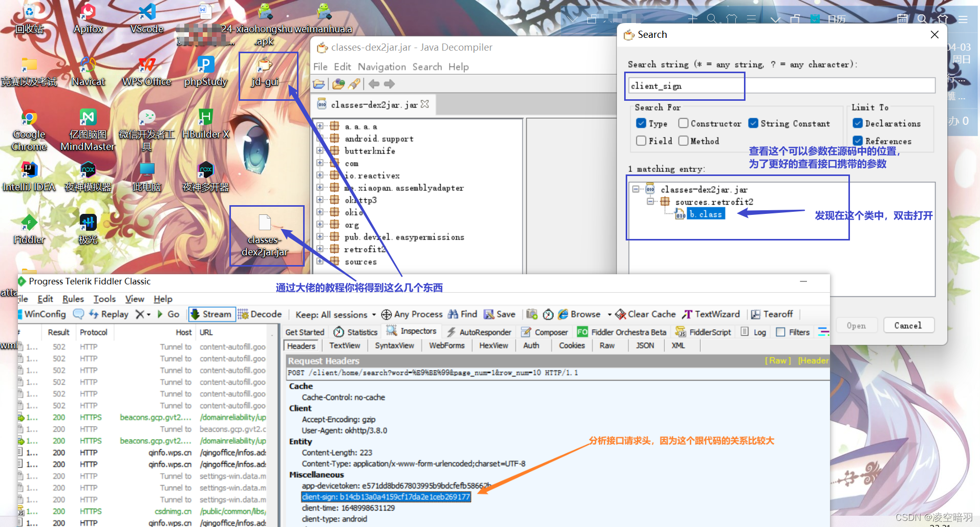Toggle Type checkbox in Search dialog
The image size is (980, 527).
(641, 123)
